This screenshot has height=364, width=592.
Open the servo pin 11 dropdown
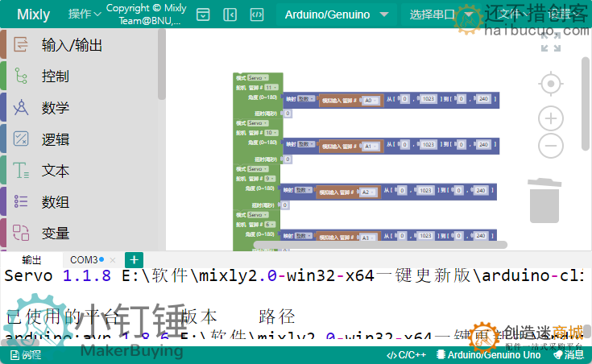pos(271,88)
